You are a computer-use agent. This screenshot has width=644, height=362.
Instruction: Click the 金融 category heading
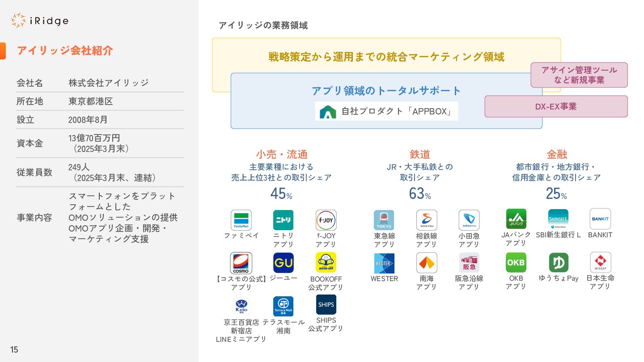[557, 155]
